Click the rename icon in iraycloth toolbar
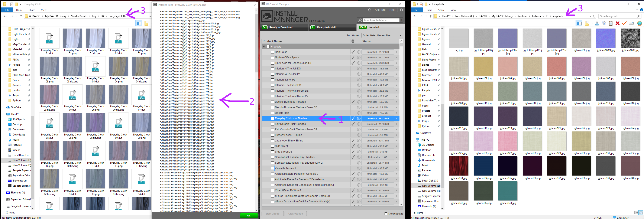Image resolution: width=644 pixels, height=219 pixels. coord(631,23)
